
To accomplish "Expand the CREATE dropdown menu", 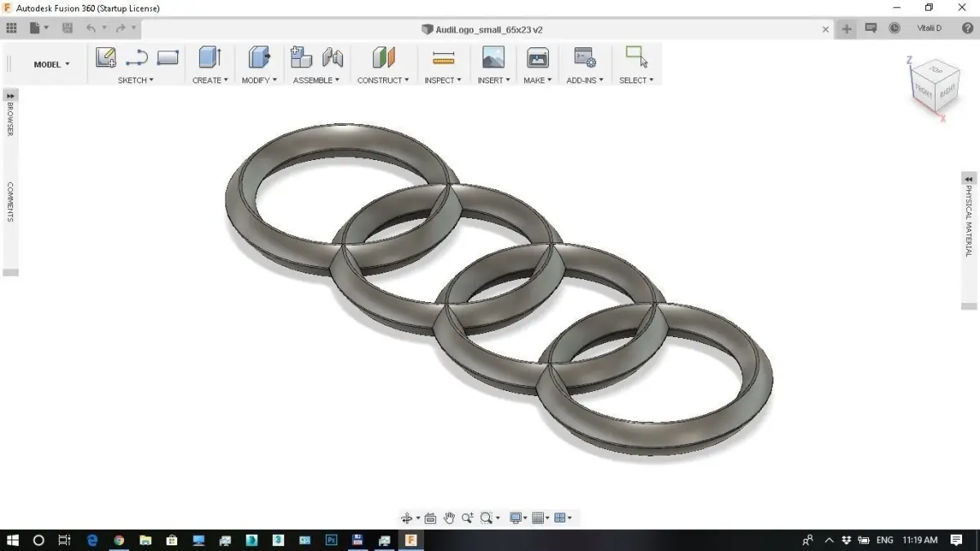I will point(210,80).
